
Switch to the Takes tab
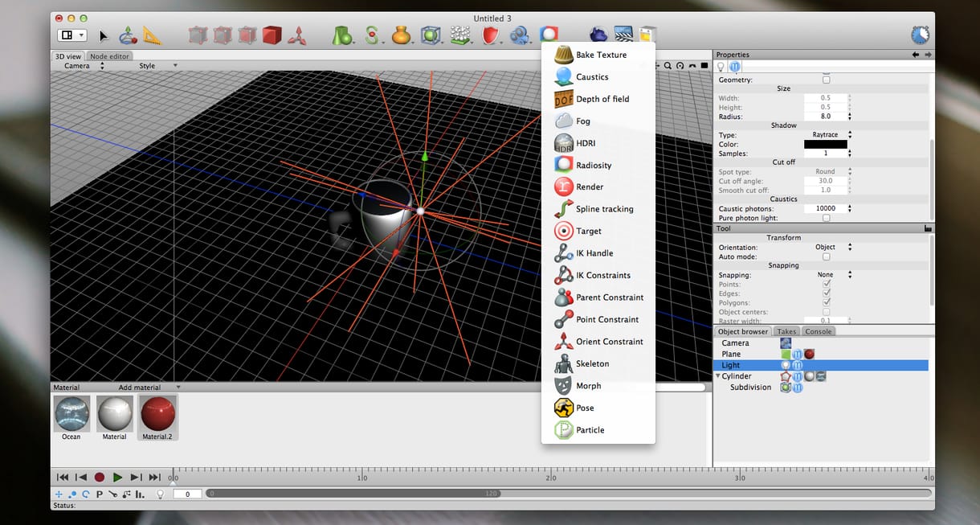tap(786, 331)
